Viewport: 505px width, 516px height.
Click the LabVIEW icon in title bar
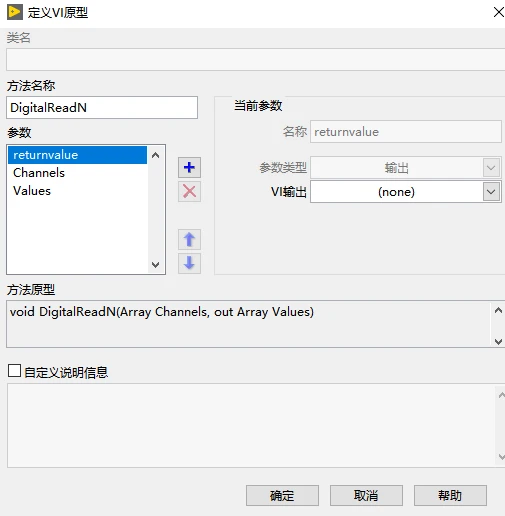tap(15, 12)
